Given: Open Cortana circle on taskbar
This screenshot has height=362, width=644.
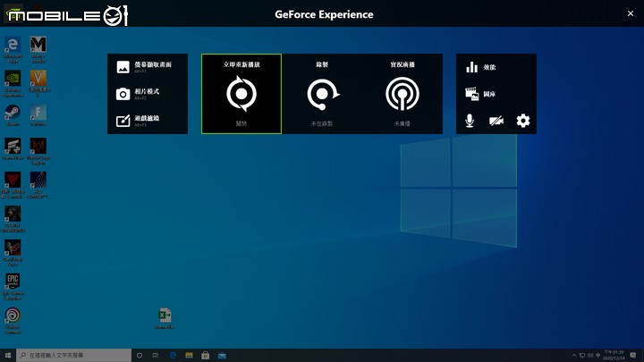Looking at the screenshot, I should point(140,355).
